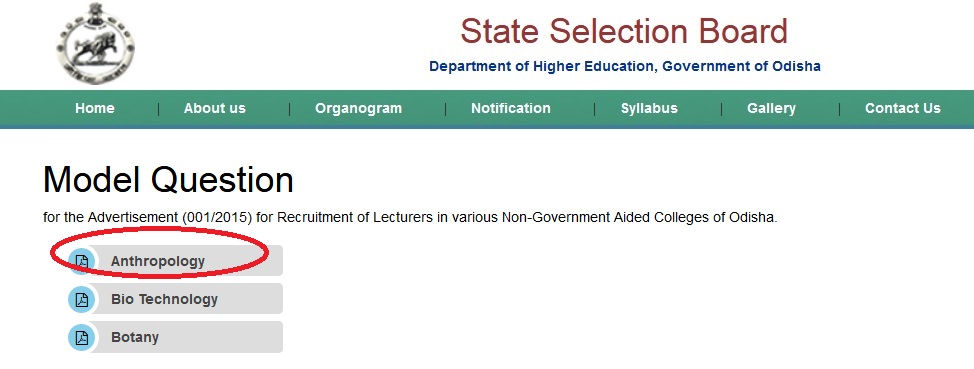This screenshot has width=974, height=369.
Task: Open the Gallery menu item
Action: point(771,108)
